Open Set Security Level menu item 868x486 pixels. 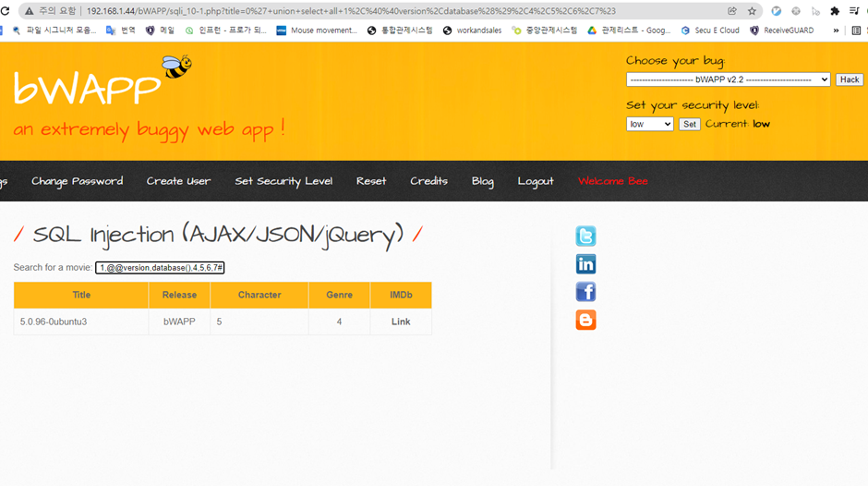tap(283, 181)
